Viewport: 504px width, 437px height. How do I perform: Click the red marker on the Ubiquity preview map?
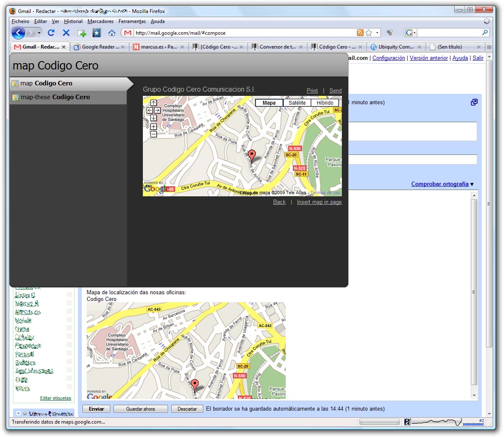pos(251,155)
